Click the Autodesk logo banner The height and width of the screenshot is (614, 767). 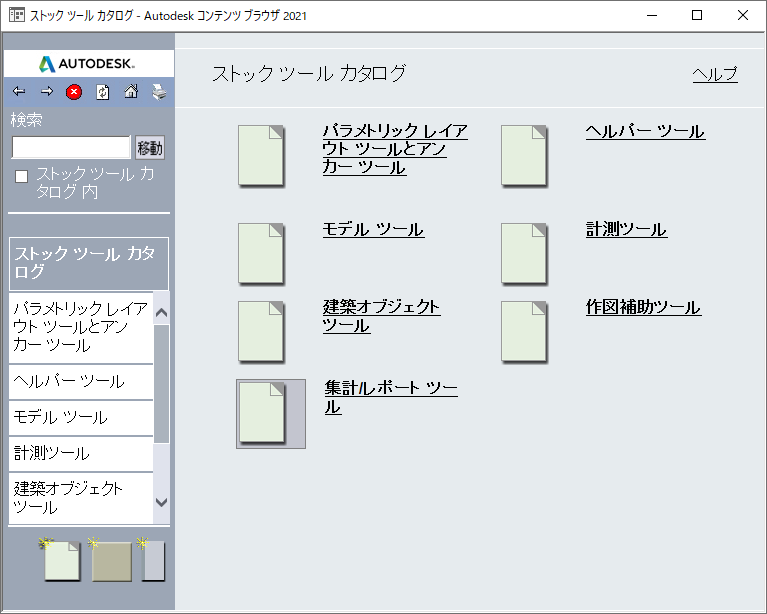(89, 64)
